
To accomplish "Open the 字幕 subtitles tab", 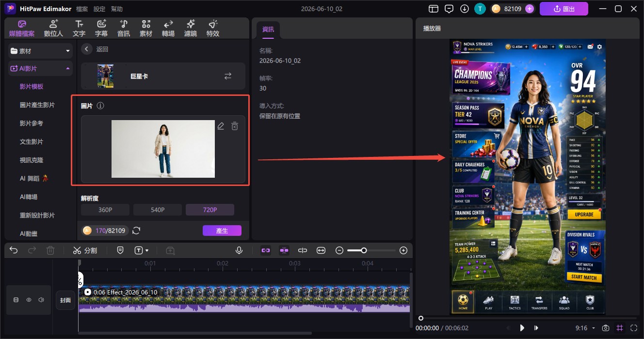I will (101, 29).
